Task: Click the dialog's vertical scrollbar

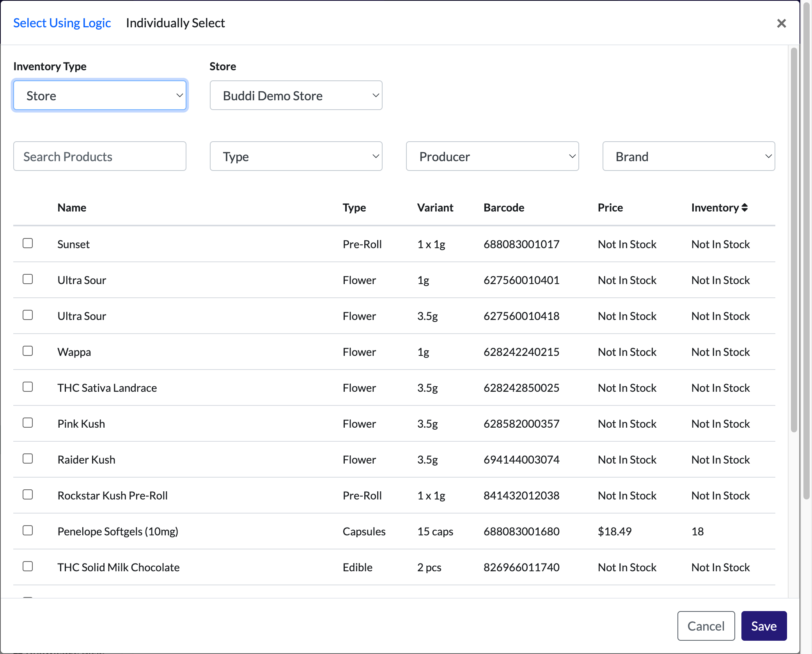Action: tap(794, 240)
